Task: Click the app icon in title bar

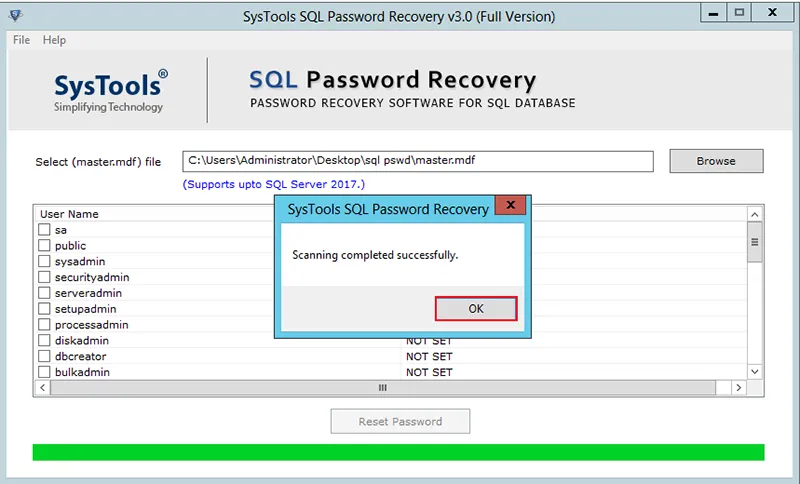Action: coord(16,15)
